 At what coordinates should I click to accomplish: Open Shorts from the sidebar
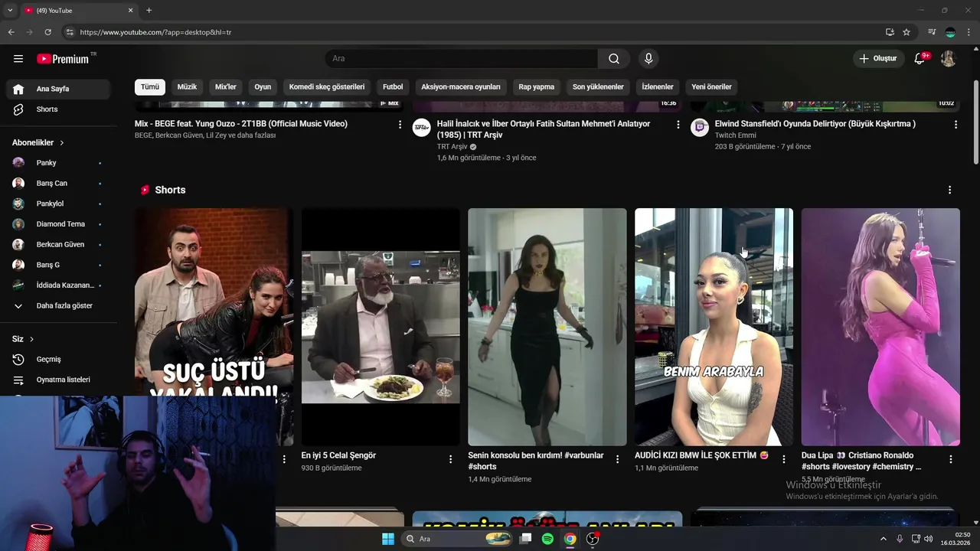(58, 109)
